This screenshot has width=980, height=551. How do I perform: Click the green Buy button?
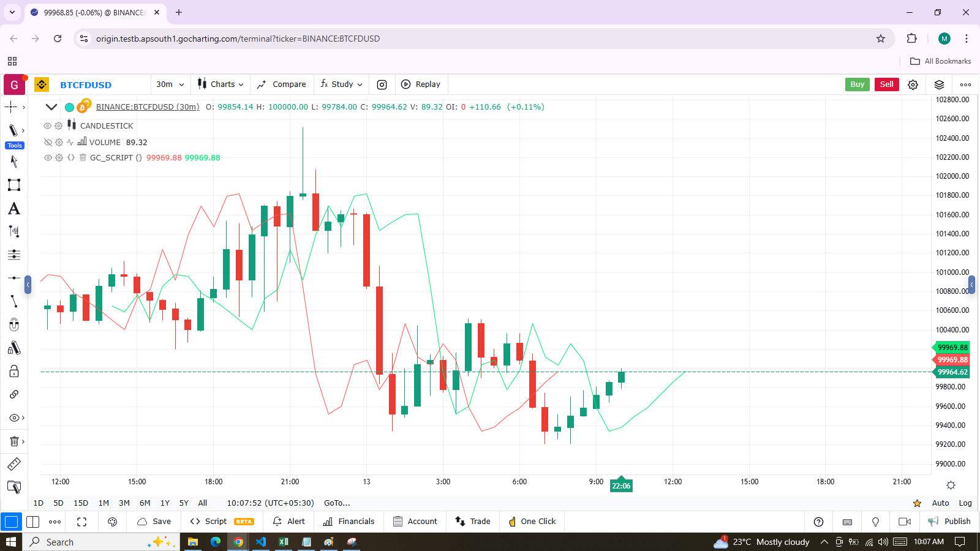[857, 84]
